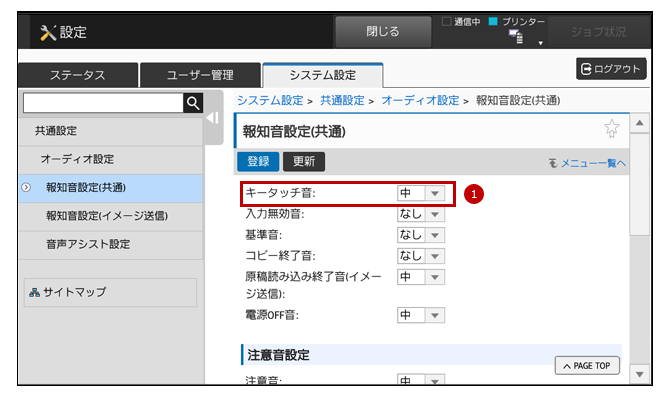Click the オーディオ設定 breadcrumb link

coord(420,101)
